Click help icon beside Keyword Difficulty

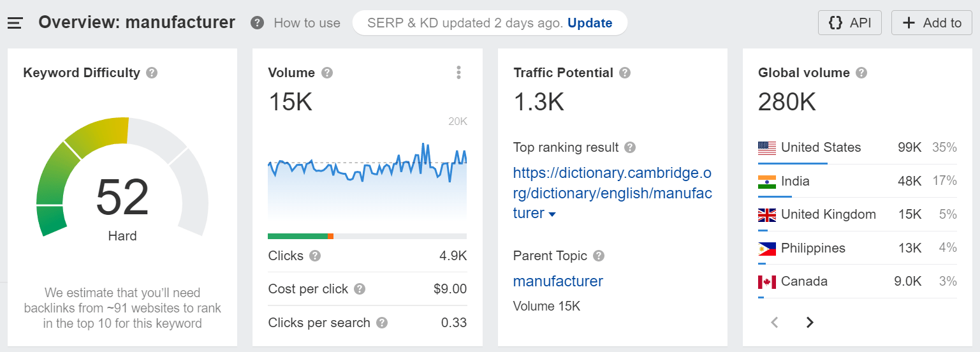point(152,73)
